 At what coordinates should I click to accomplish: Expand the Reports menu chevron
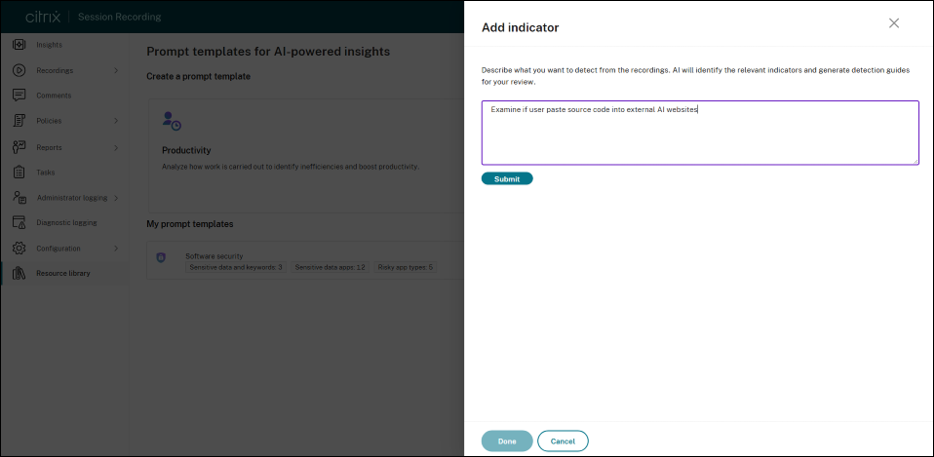tap(116, 147)
